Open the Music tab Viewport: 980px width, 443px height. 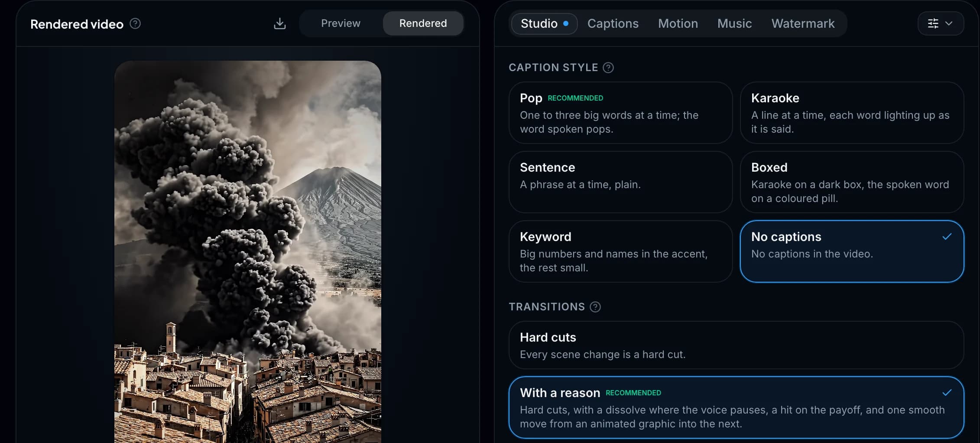tap(734, 23)
